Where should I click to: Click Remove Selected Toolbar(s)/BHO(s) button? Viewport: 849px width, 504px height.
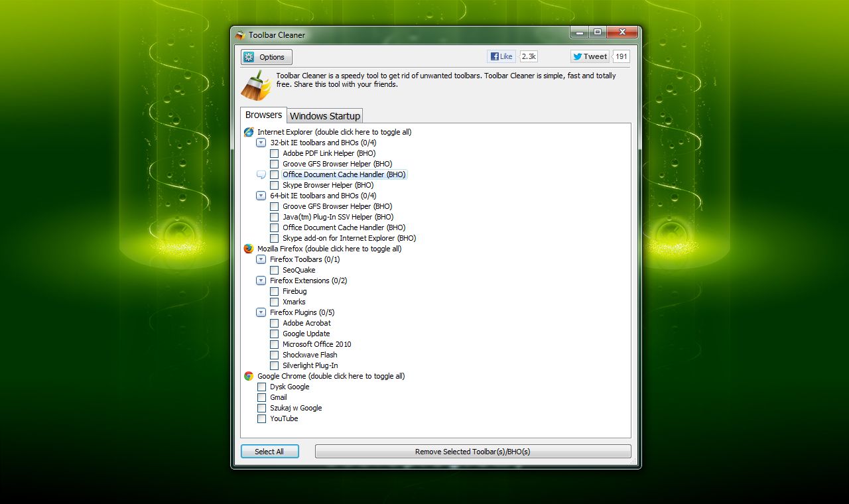pos(473,452)
